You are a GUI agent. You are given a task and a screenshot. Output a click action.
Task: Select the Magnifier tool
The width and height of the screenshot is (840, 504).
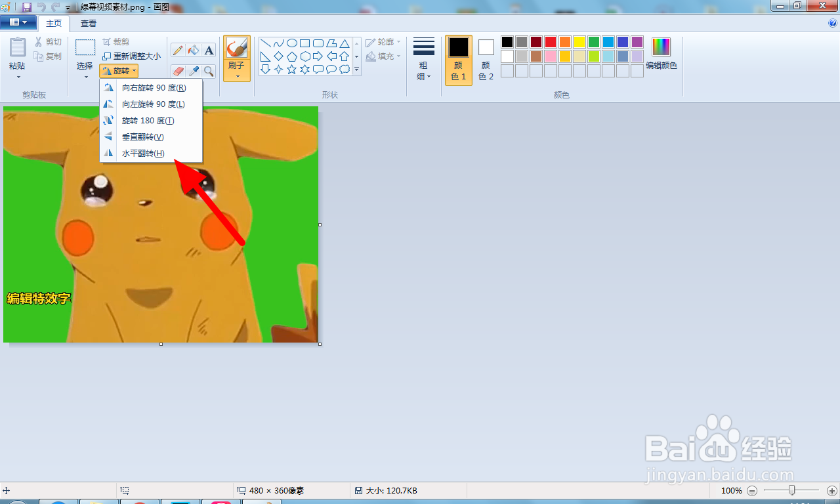click(x=209, y=71)
